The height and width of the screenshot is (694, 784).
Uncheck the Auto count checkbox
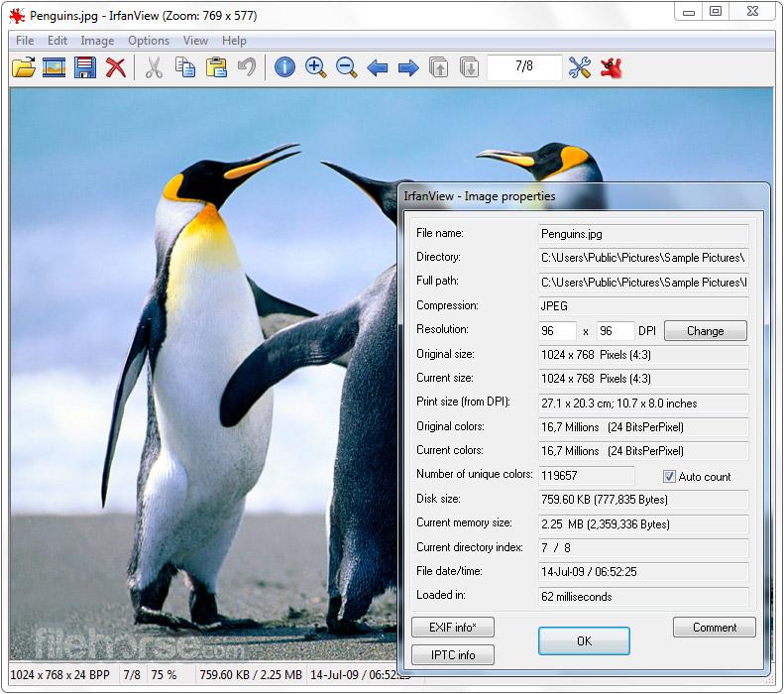[x=669, y=477]
